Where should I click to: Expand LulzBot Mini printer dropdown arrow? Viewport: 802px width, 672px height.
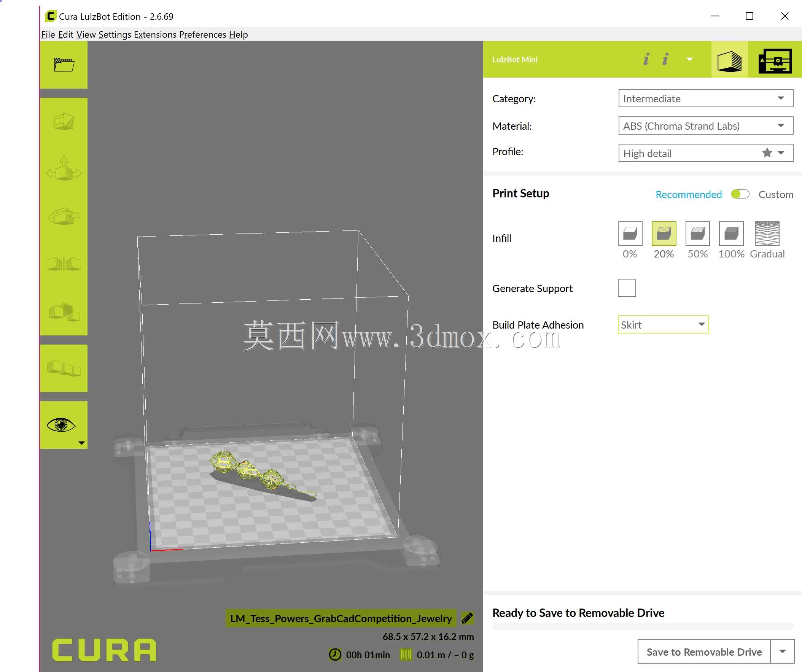click(x=690, y=59)
